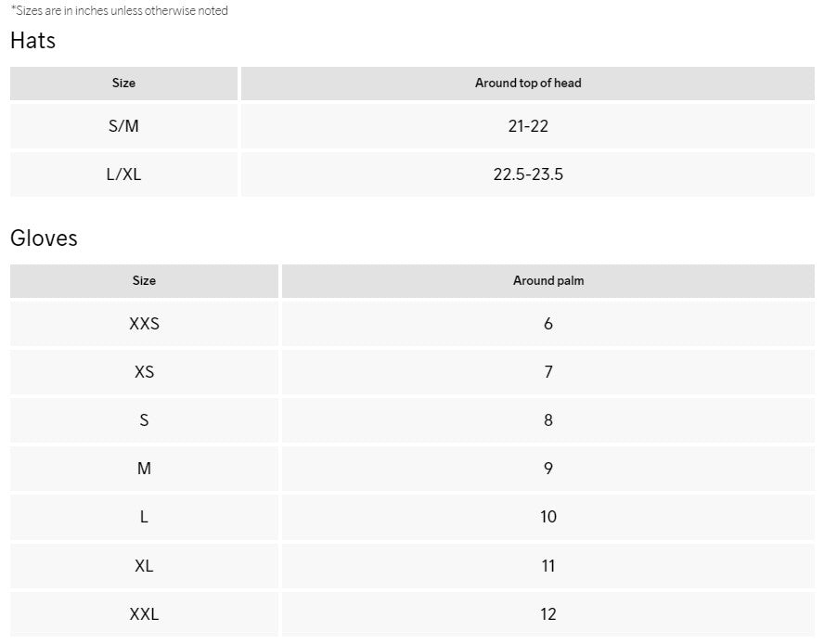This screenshot has width=837, height=644.
Task: Select the XL glove size cell
Action: 144,565
